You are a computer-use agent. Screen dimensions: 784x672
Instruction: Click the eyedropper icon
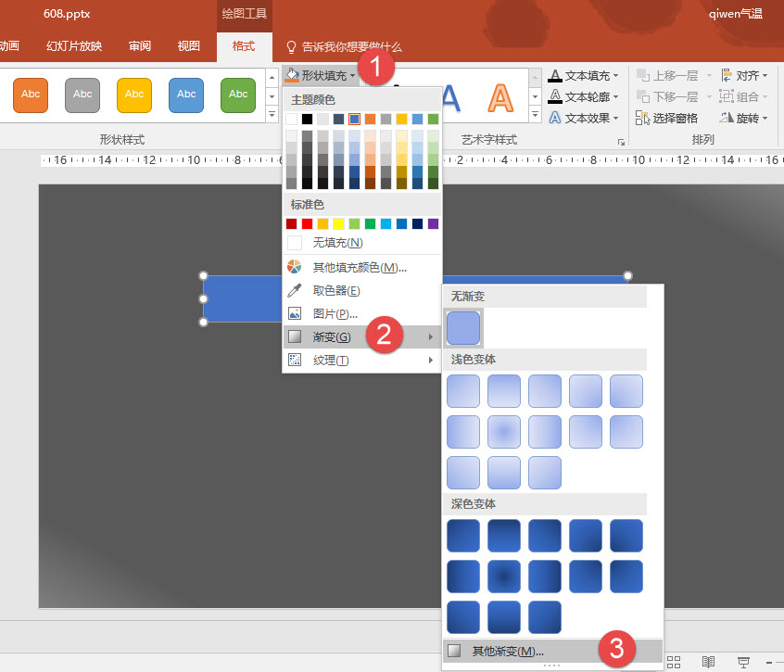click(295, 290)
